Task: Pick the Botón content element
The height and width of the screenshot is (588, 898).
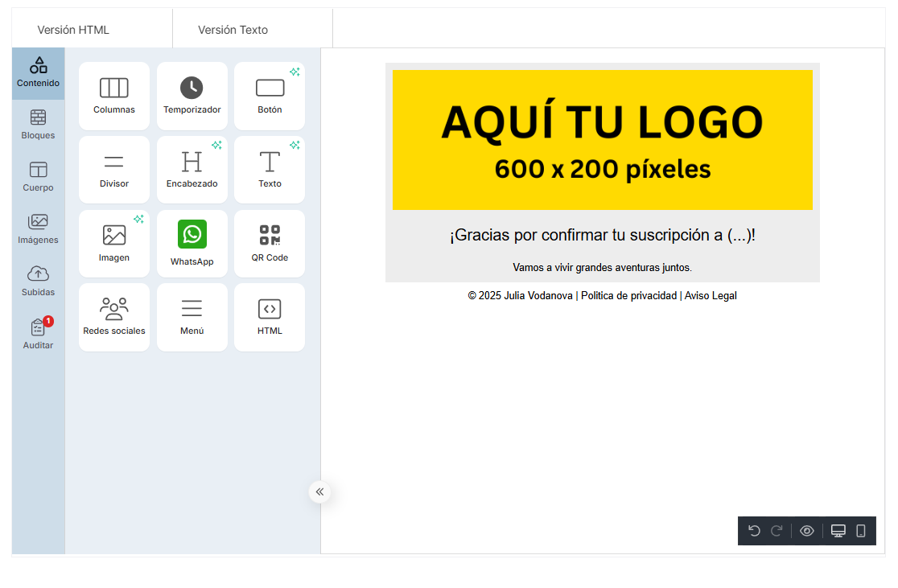Action: tap(270, 96)
